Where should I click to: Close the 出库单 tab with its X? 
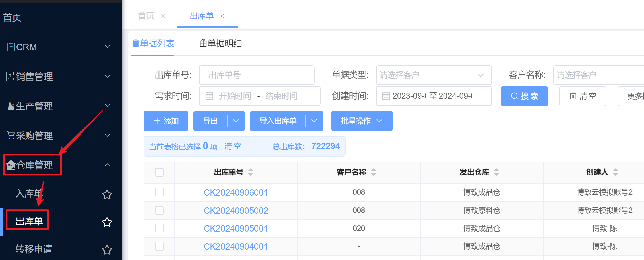click(222, 16)
